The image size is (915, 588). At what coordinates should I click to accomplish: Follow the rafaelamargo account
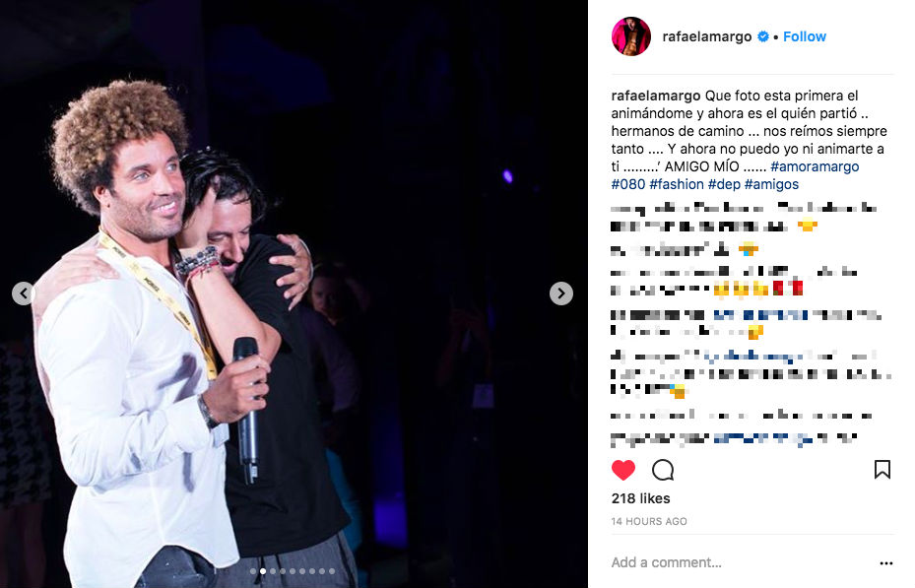[804, 36]
